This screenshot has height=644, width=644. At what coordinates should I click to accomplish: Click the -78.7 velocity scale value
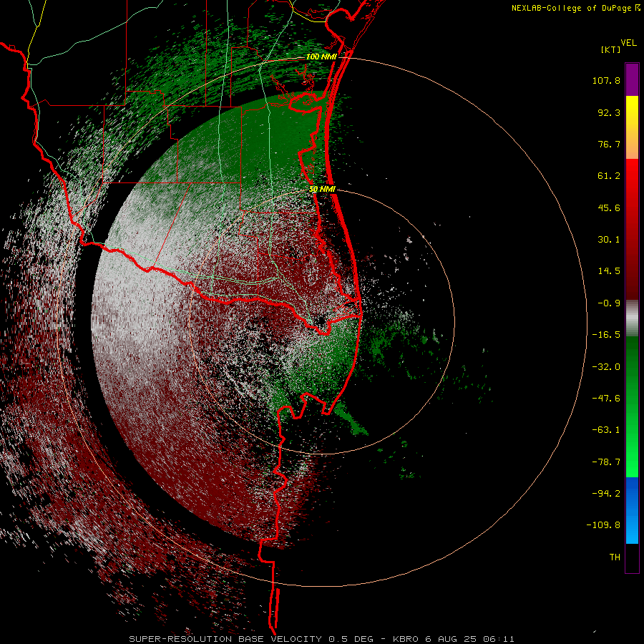pyautogui.click(x=606, y=462)
